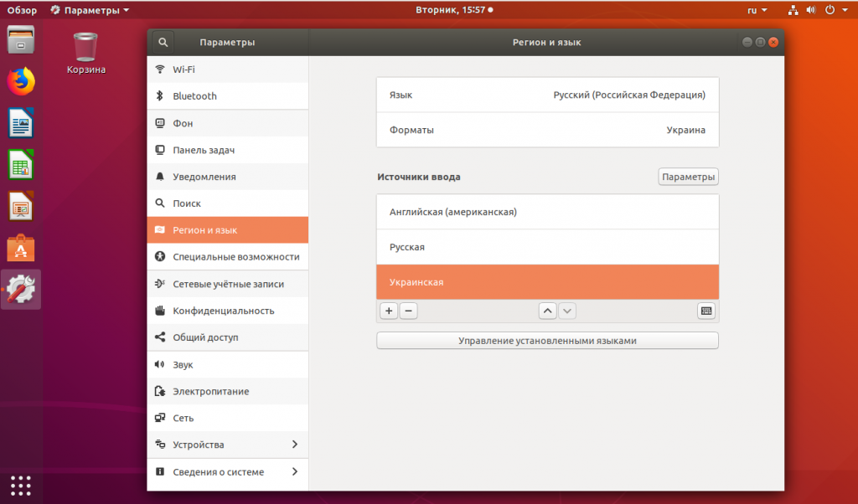Add a new input source with plus button
Screen dimensions: 858x504
[x=389, y=311]
